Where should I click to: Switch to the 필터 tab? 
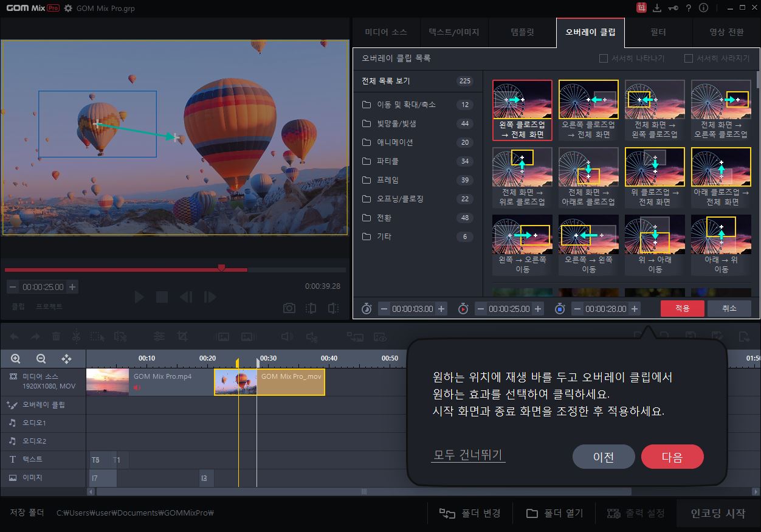[x=658, y=32]
